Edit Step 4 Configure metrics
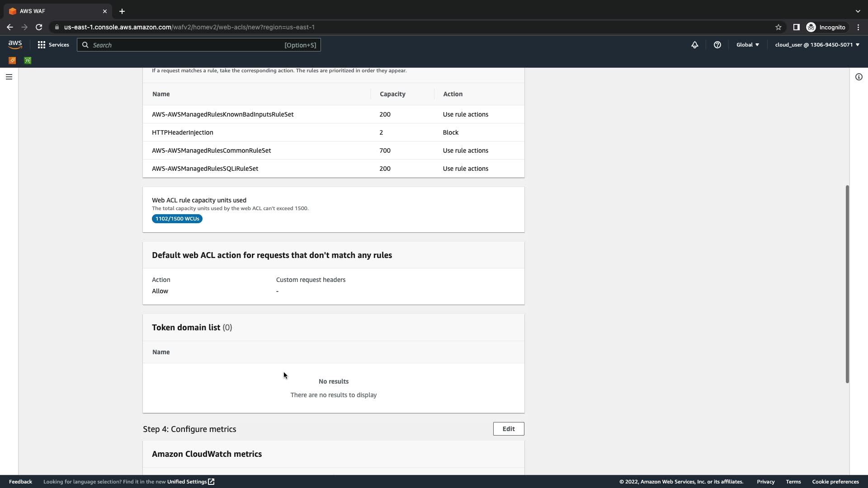Image resolution: width=868 pixels, height=488 pixels. (509, 429)
